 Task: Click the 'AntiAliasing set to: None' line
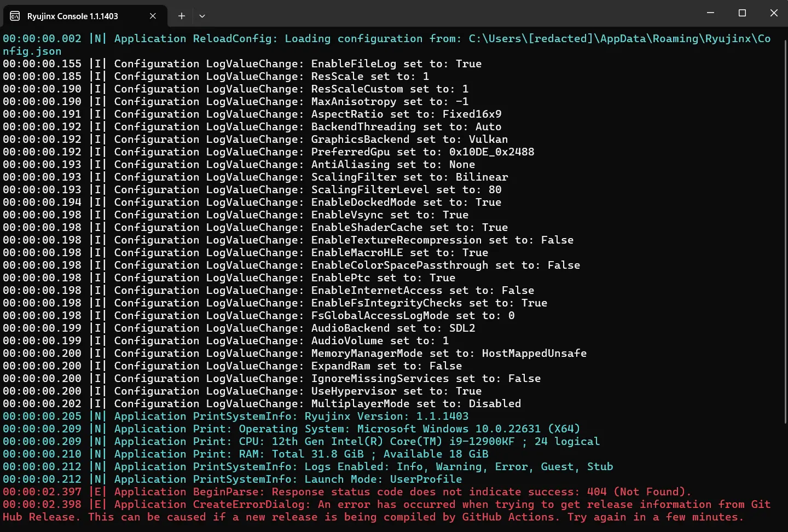click(x=239, y=164)
